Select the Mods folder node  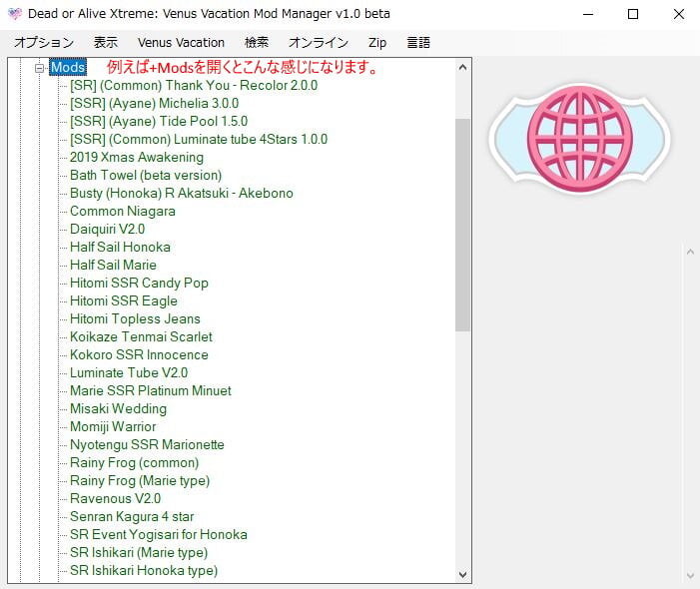[x=68, y=67]
